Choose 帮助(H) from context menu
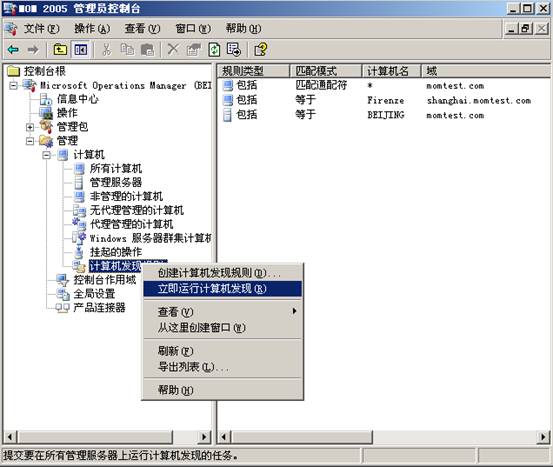The height and width of the screenshot is (467, 553). [x=223, y=390]
